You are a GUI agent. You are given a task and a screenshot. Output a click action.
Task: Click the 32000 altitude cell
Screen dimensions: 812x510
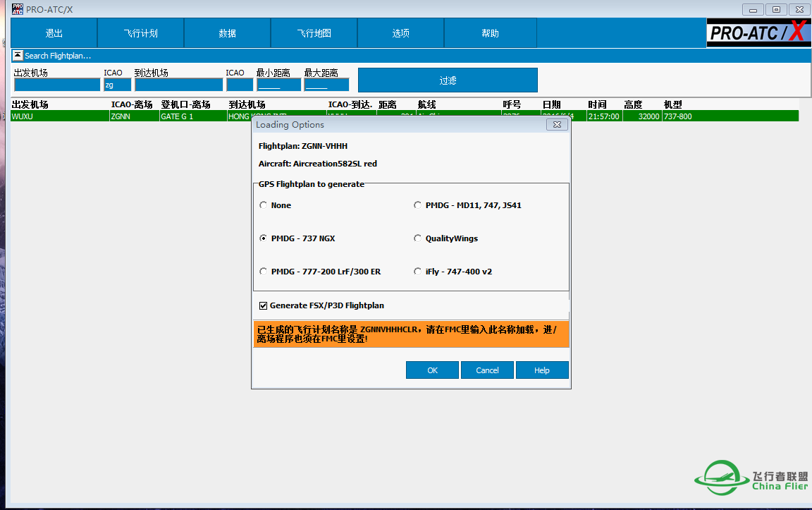coord(641,116)
